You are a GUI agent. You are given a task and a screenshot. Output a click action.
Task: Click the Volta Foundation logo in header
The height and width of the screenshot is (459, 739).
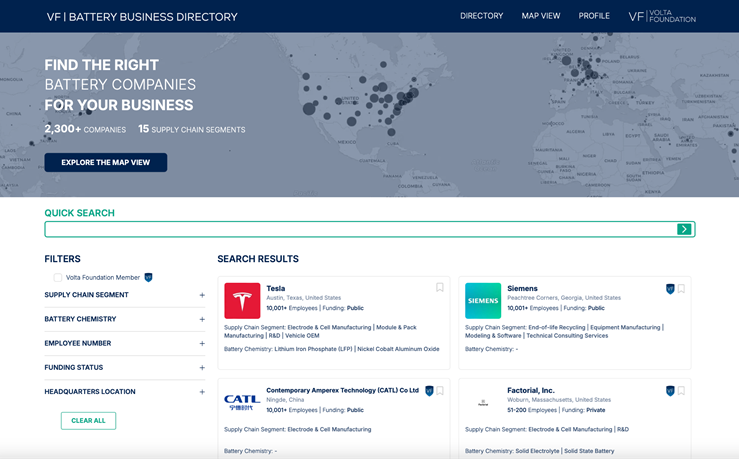tap(662, 16)
